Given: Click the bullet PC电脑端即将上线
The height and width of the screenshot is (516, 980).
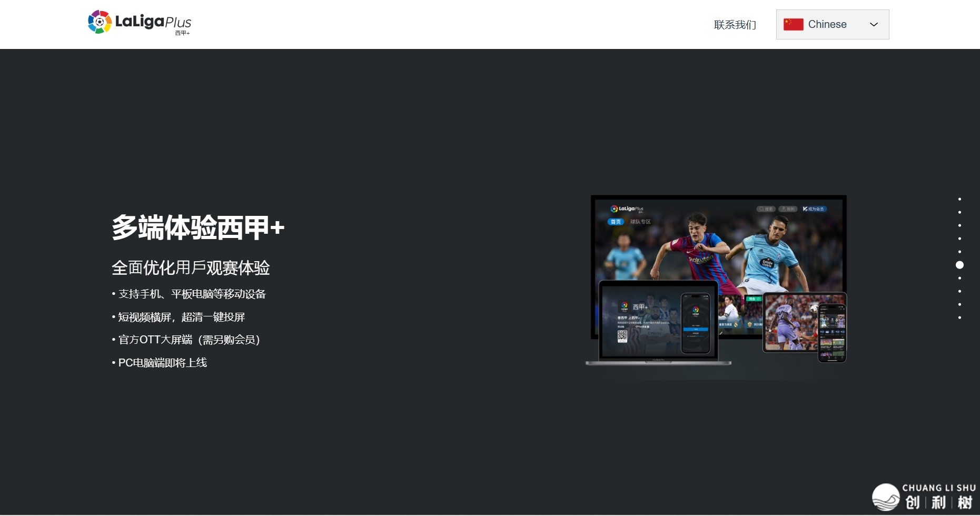Looking at the screenshot, I should point(160,362).
